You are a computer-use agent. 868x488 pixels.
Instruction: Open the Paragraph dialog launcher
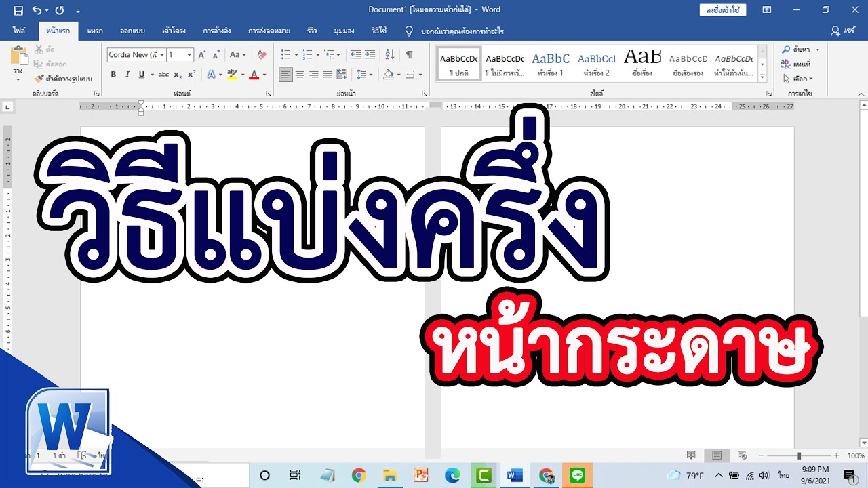tap(425, 94)
